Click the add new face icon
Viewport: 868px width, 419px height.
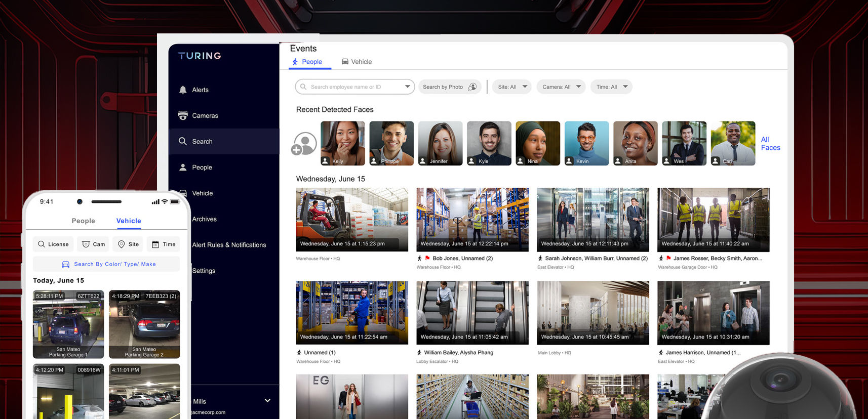pos(304,144)
